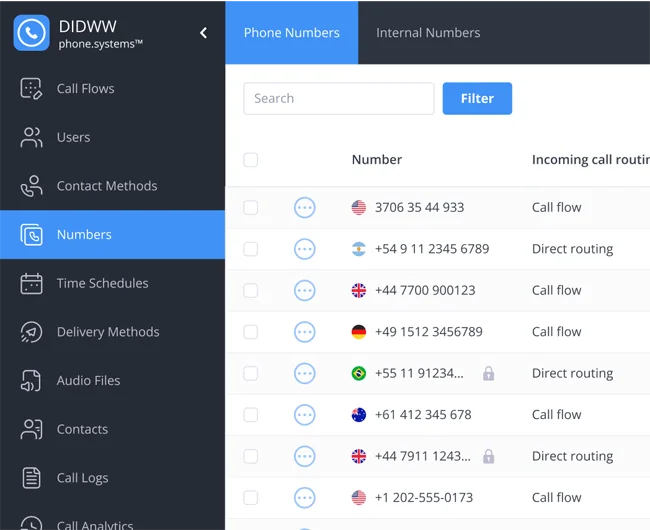Collapse the sidebar with the chevron arrow

point(203,33)
